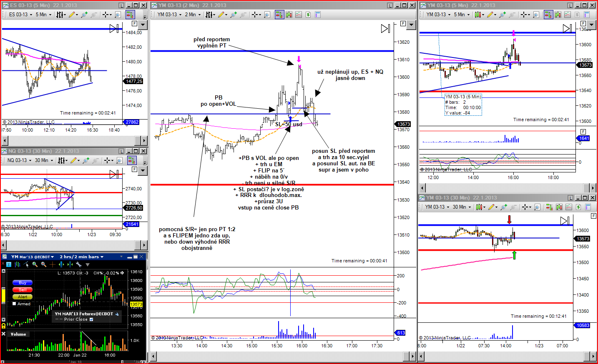Toggle Chart Trader in ES 5 Min chart
The image size is (598, 364).
tap(131, 15)
